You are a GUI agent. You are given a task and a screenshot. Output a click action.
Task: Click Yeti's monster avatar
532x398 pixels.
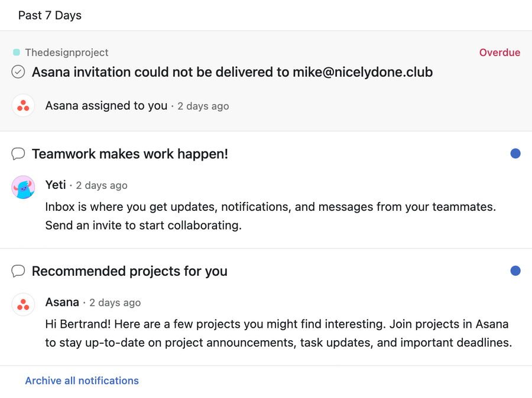pyautogui.click(x=22, y=186)
